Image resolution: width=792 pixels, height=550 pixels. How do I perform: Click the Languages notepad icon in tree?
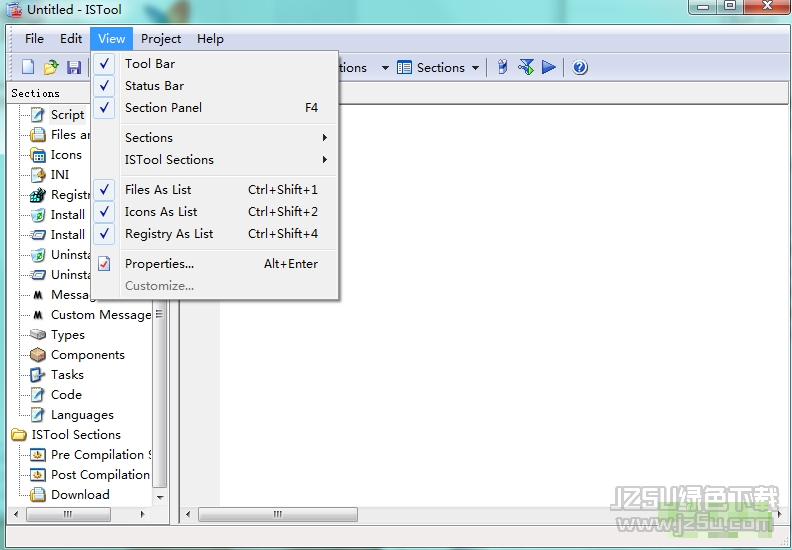point(37,415)
